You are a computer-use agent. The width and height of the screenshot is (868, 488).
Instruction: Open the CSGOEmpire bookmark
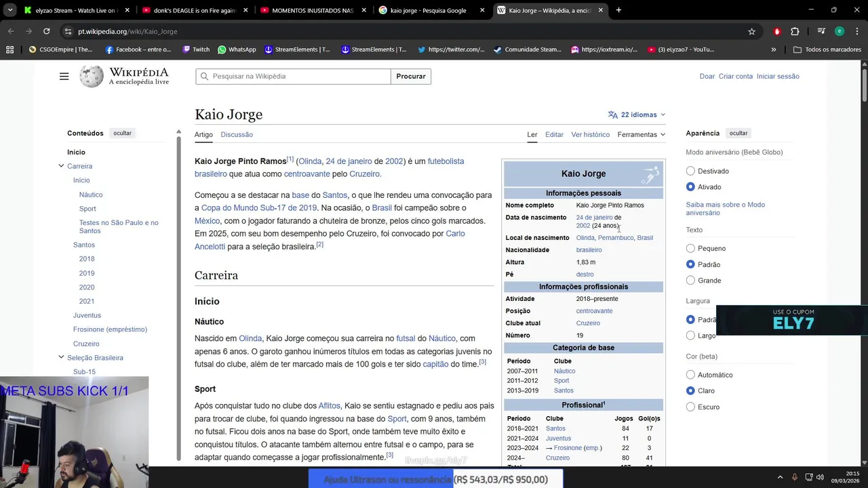pos(60,49)
